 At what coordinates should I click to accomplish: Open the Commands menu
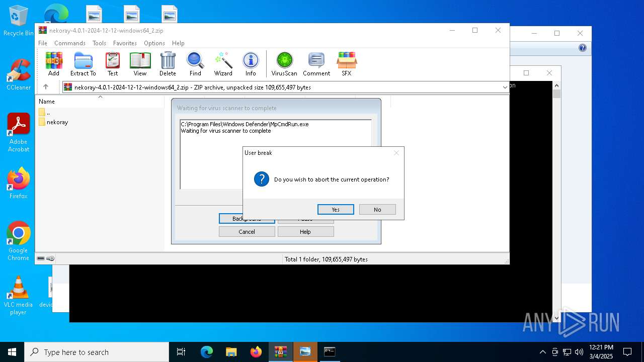pos(70,43)
